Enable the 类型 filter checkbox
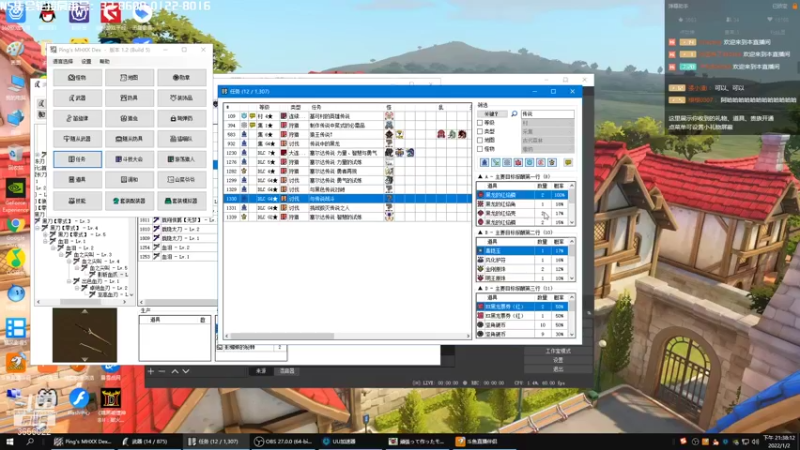The image size is (800, 450). click(x=480, y=132)
